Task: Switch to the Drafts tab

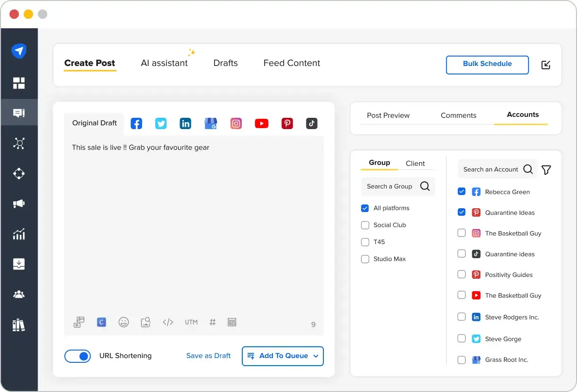Action: coord(225,63)
